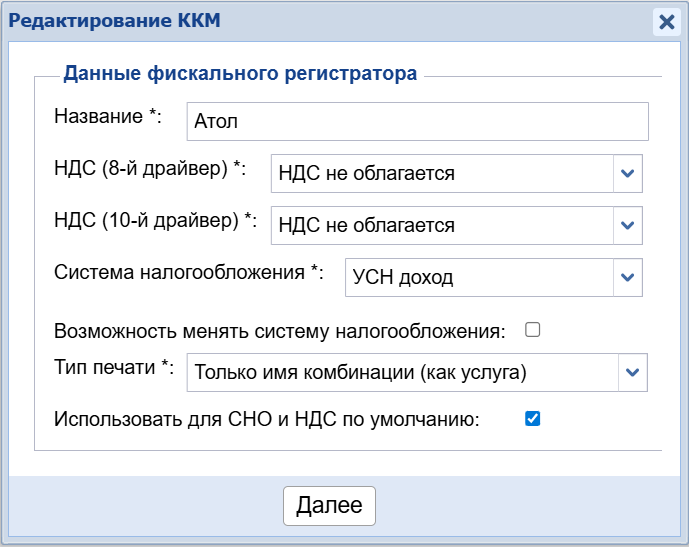Click the Данные фискального регистратора group heading
The image size is (689, 547).
240,73
